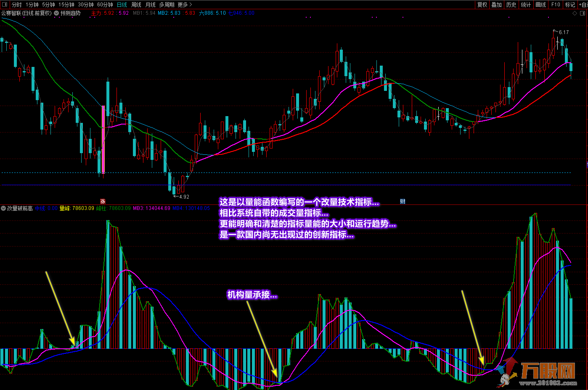Open the 标记 marking tool

click(570, 5)
